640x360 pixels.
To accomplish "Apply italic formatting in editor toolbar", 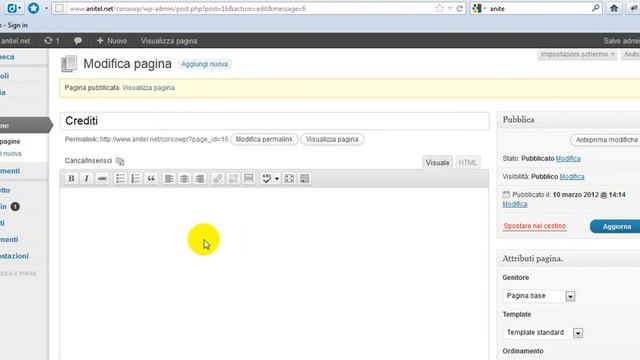I will click(87, 178).
